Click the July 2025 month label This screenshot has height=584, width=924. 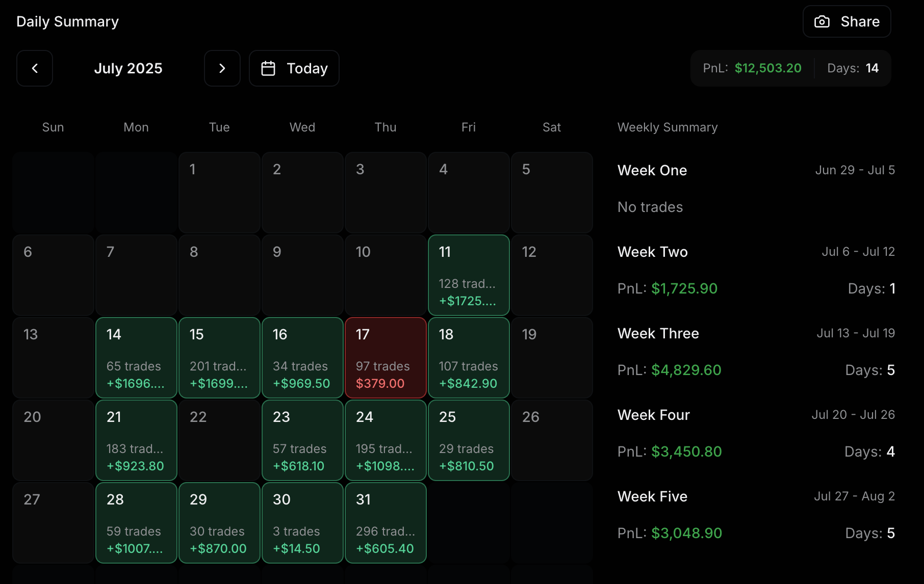(129, 68)
